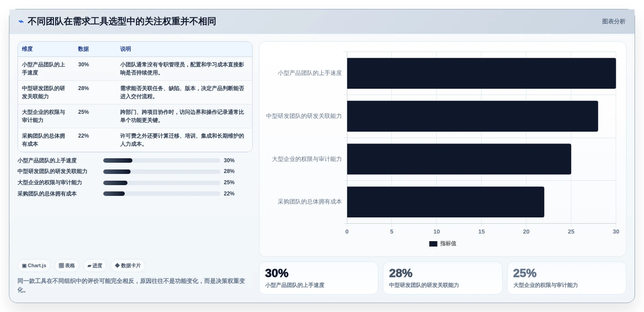The image size is (644, 312).
Task: Click the x-axis tick label 25
Action: coord(571,232)
